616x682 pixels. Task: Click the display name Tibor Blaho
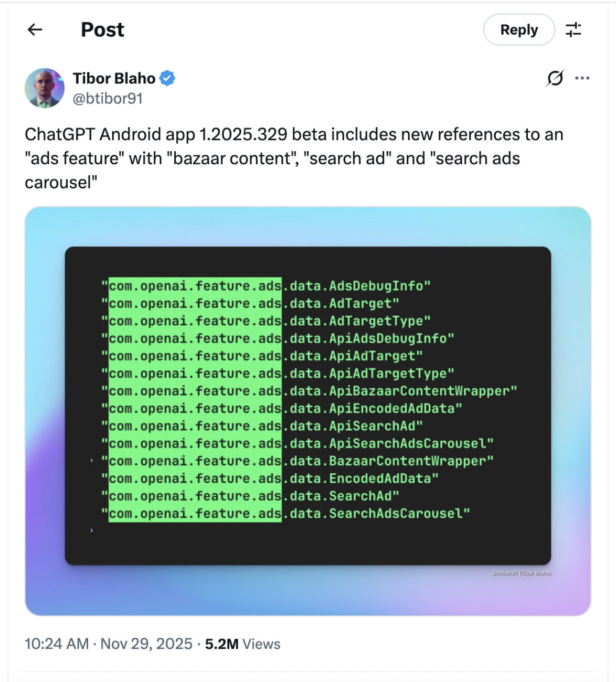pos(114,78)
